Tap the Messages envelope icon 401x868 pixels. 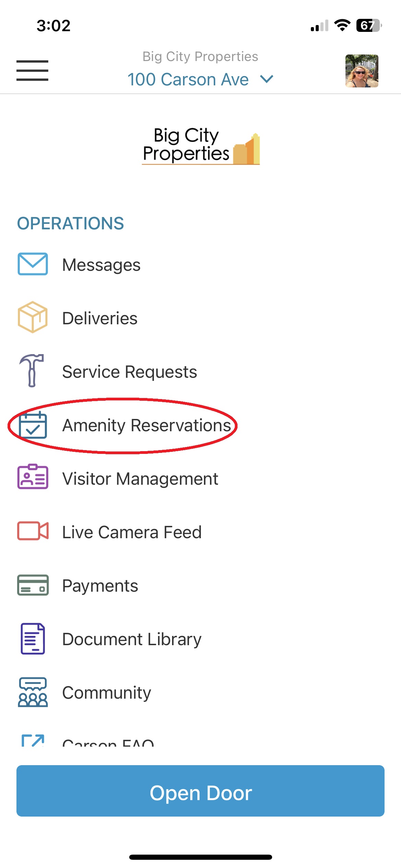pos(33,264)
